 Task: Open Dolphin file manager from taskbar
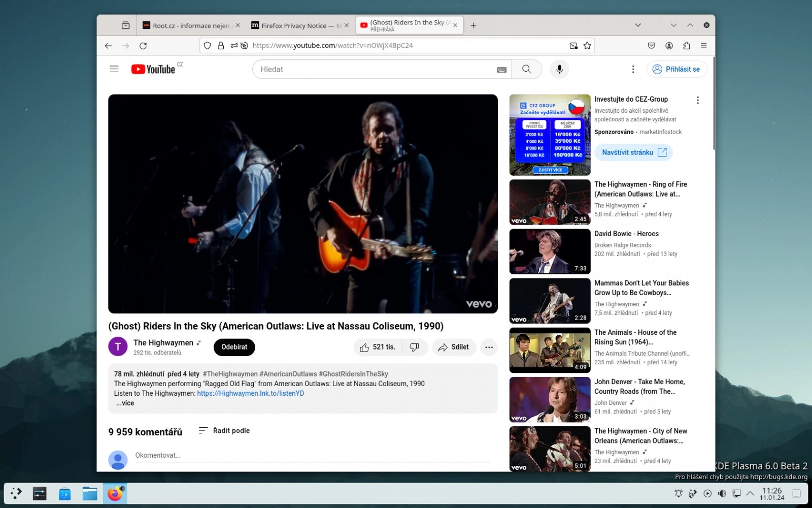pyautogui.click(x=90, y=493)
